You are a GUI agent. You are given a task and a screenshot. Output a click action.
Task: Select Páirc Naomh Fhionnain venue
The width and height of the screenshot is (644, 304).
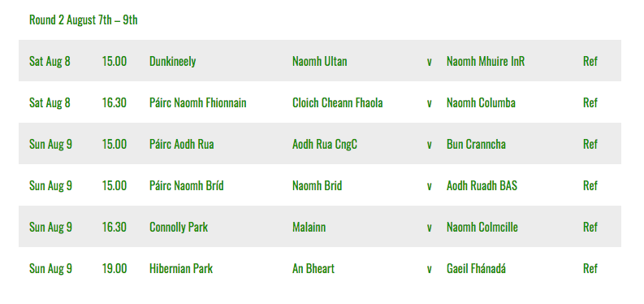(x=198, y=102)
